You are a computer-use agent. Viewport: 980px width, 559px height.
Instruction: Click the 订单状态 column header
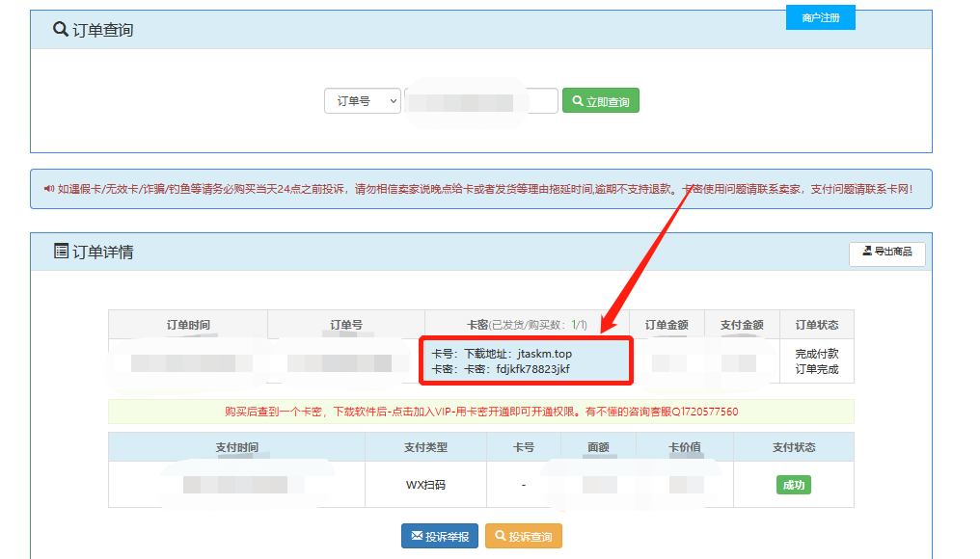[x=816, y=325]
